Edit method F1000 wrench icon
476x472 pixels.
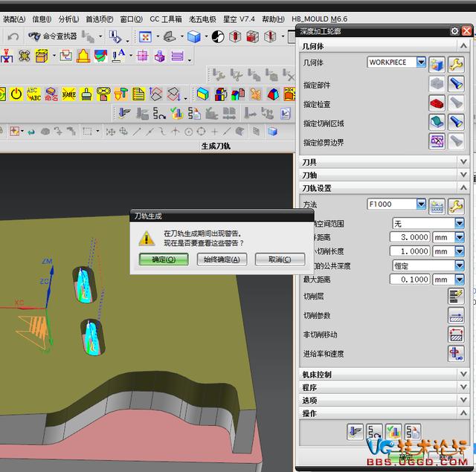click(x=456, y=207)
